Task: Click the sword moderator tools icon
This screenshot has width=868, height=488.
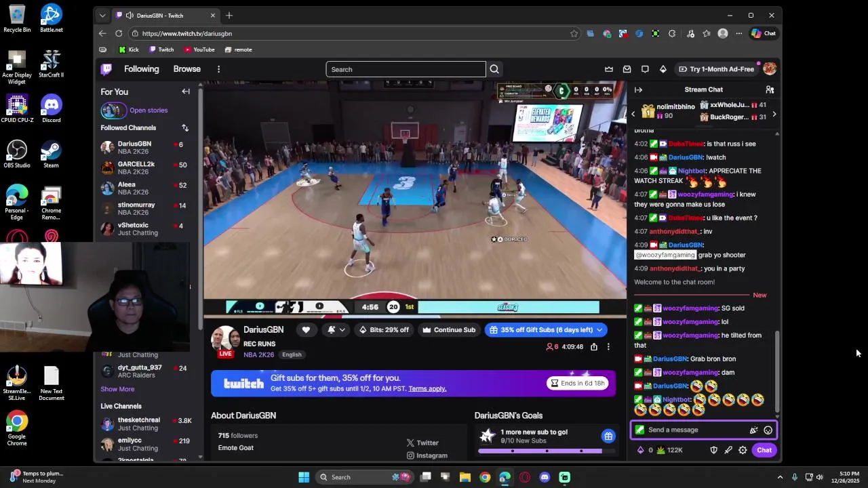Action: pos(728,450)
